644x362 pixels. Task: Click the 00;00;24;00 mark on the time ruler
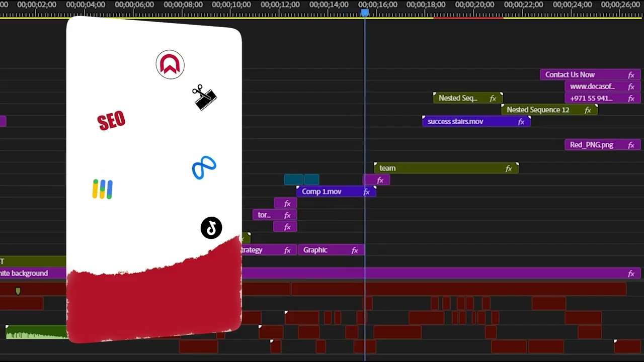coord(572,5)
